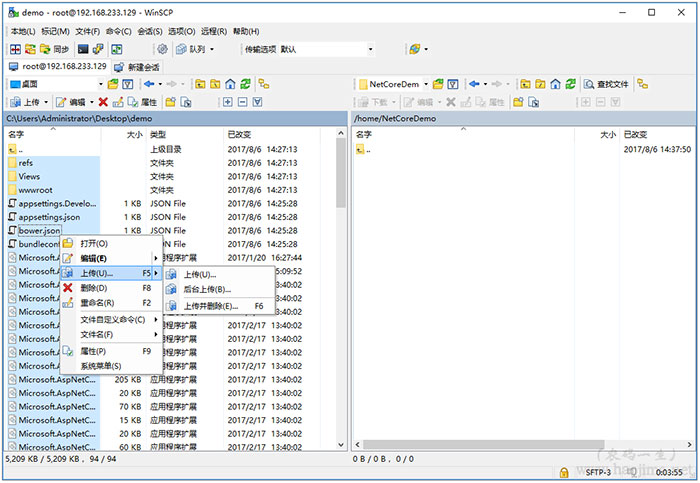
Task: Expand 文件自定义命令(C) submenu
Action: 111,320
